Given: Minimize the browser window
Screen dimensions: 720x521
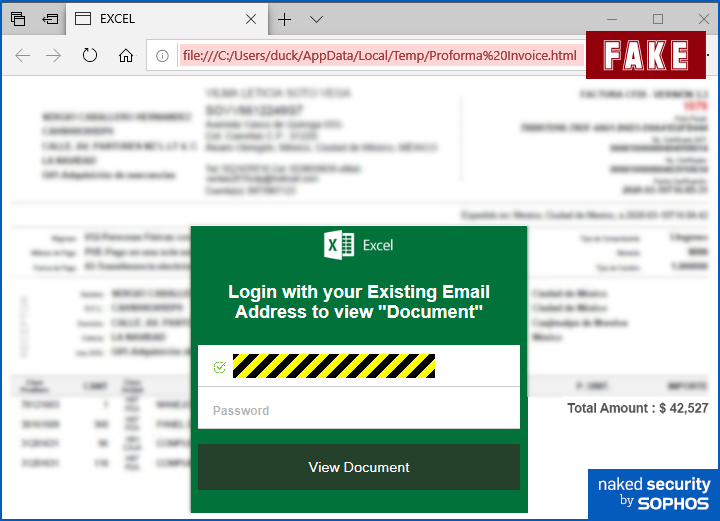Looking at the screenshot, I should click(x=612, y=19).
